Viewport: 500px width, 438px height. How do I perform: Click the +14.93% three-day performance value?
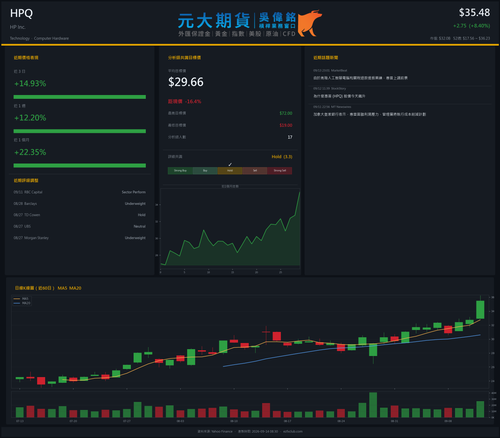(30, 83)
